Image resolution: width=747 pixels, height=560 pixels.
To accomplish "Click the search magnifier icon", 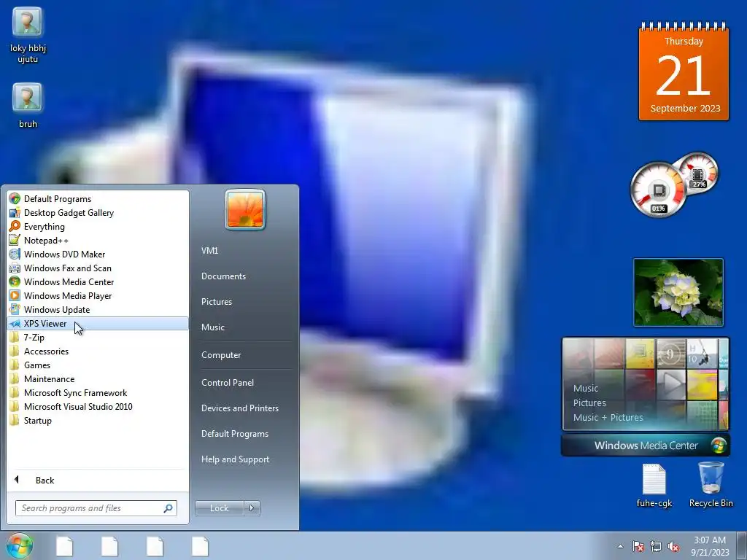I will (x=169, y=508).
